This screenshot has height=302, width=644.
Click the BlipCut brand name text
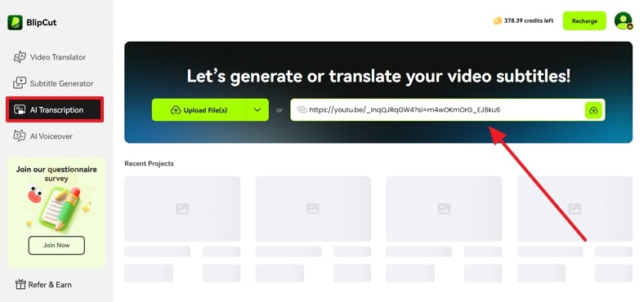click(42, 23)
